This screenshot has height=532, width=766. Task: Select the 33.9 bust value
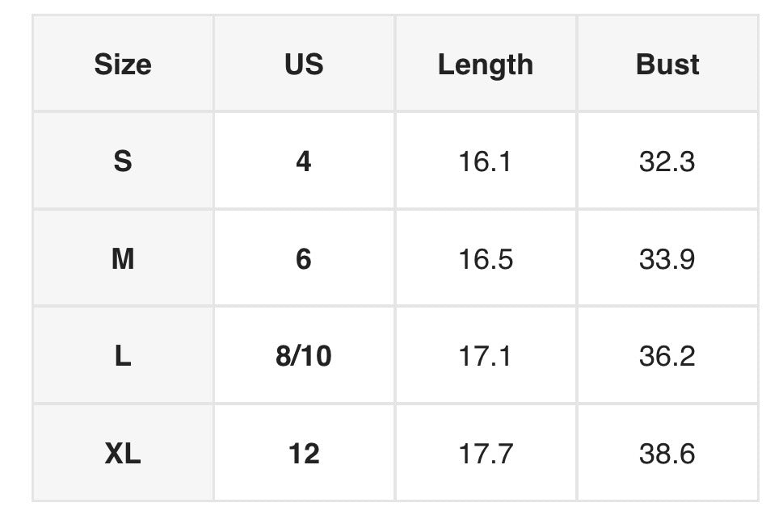pos(667,259)
